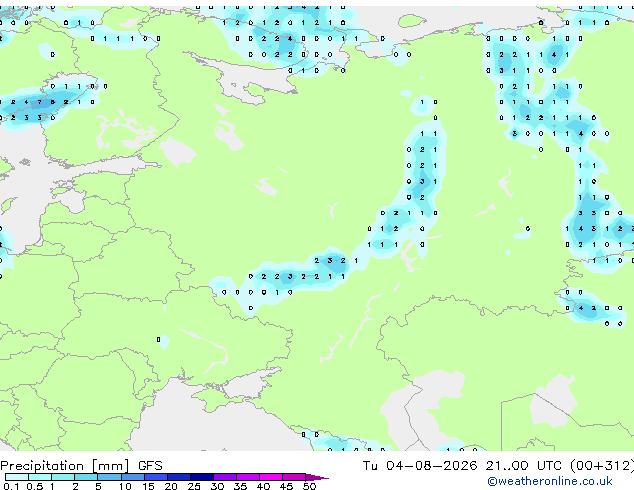Image resolution: width=634 pixels, height=490 pixels.
Task: Click the GFS model name label
Action: pos(150,466)
